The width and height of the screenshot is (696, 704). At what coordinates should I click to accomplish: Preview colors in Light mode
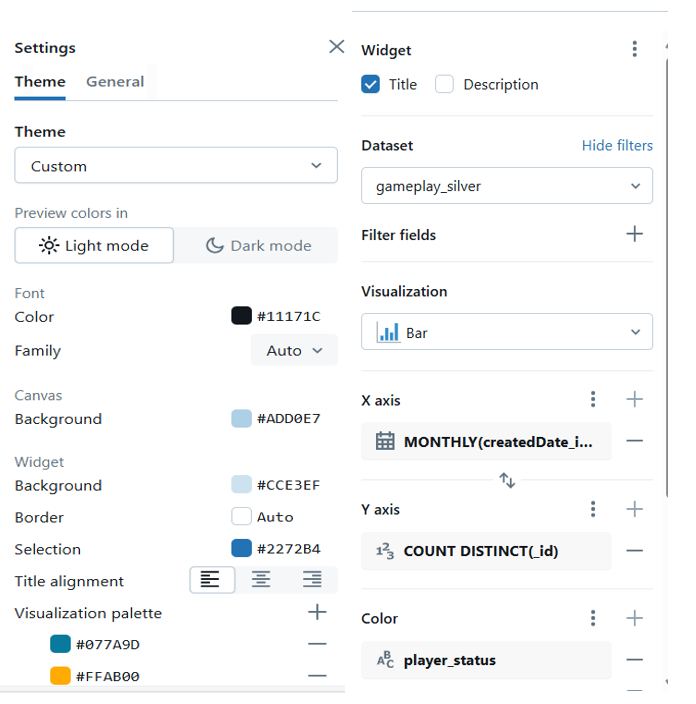coord(94,246)
